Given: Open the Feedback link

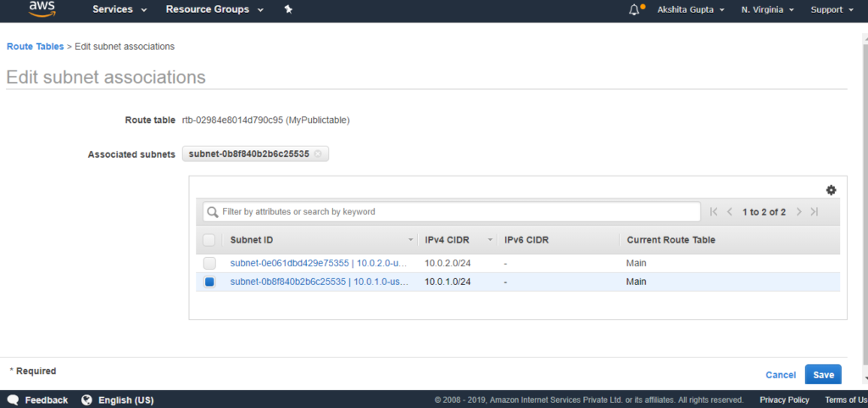Looking at the screenshot, I should [x=47, y=400].
